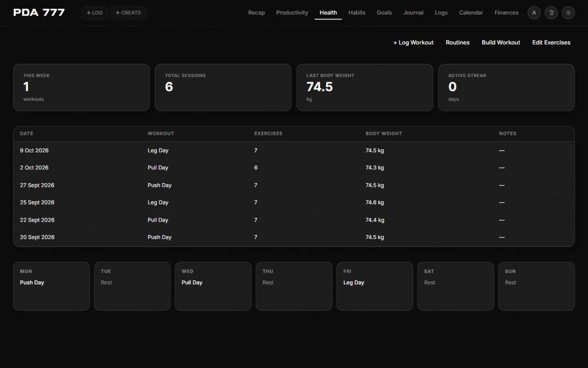Click the + Log Workout button
588x368 pixels.
tap(413, 43)
